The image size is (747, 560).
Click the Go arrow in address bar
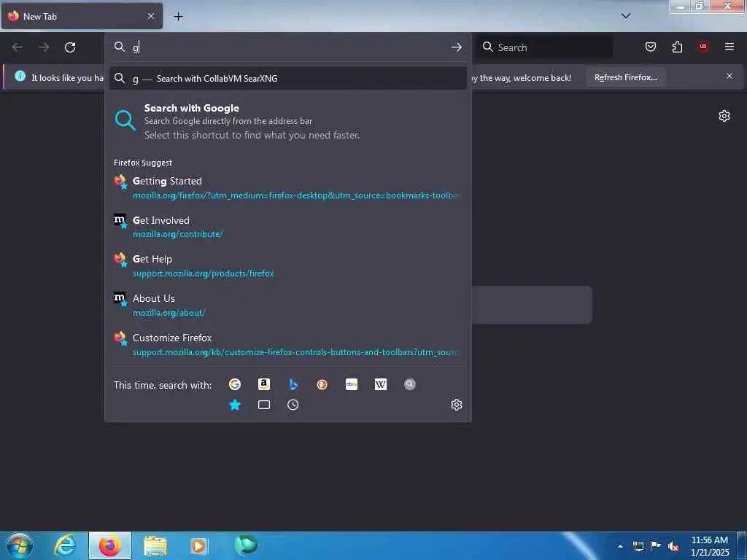[x=457, y=47]
